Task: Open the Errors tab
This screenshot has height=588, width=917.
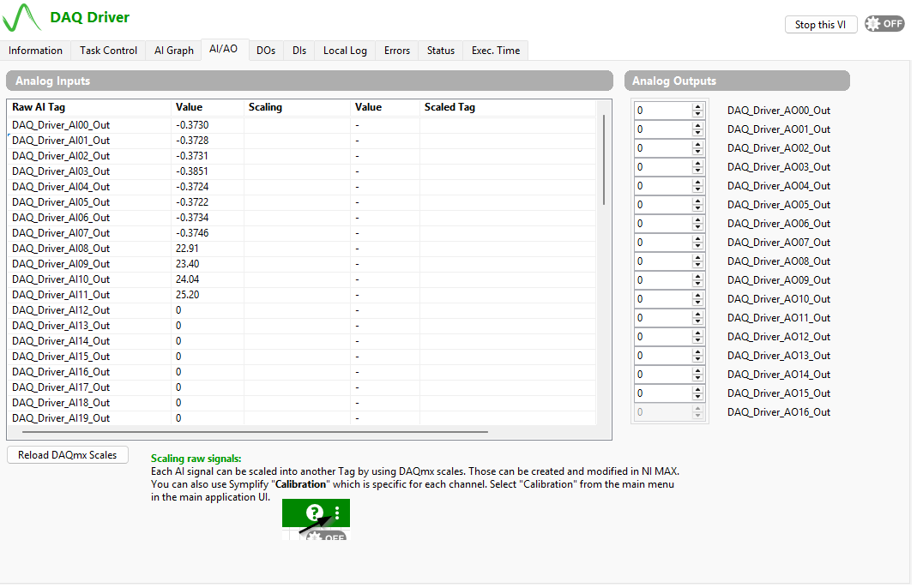Action: 396,51
